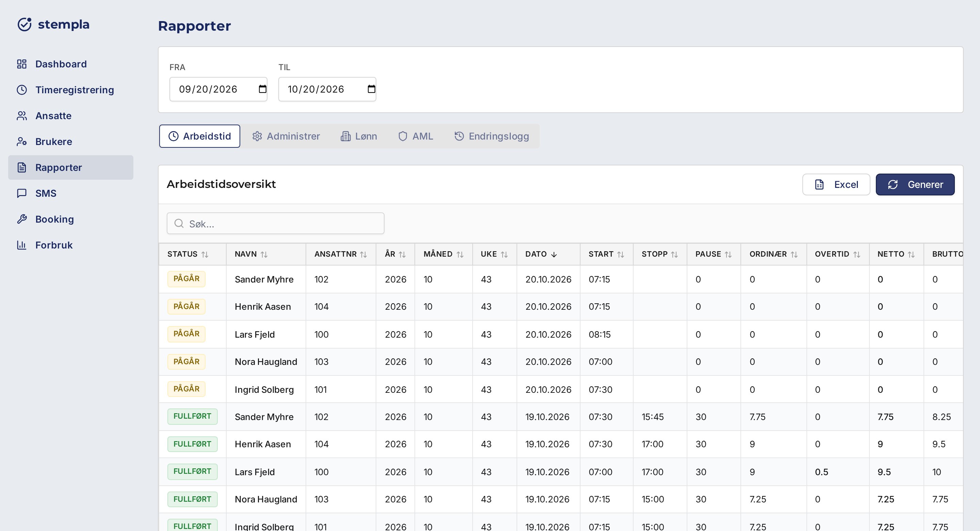The width and height of the screenshot is (980, 531).
Task: Open Brukere user-settings icon
Action: (x=22, y=142)
